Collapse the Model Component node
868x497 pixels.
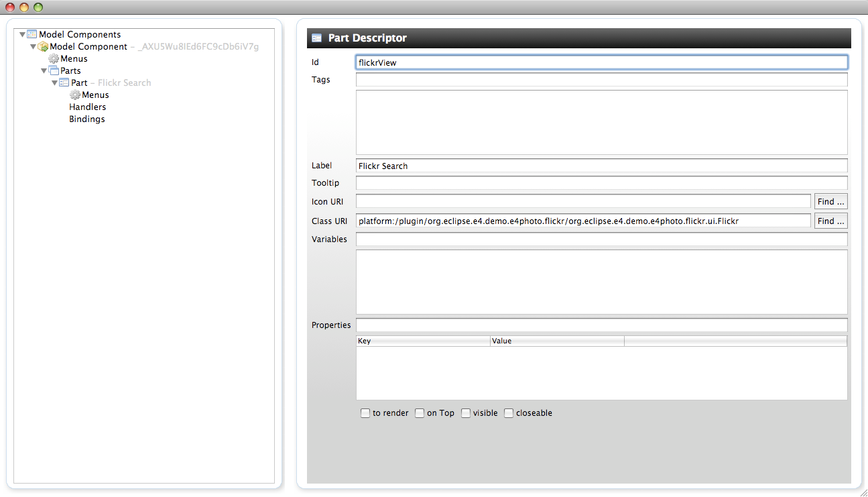(x=34, y=46)
